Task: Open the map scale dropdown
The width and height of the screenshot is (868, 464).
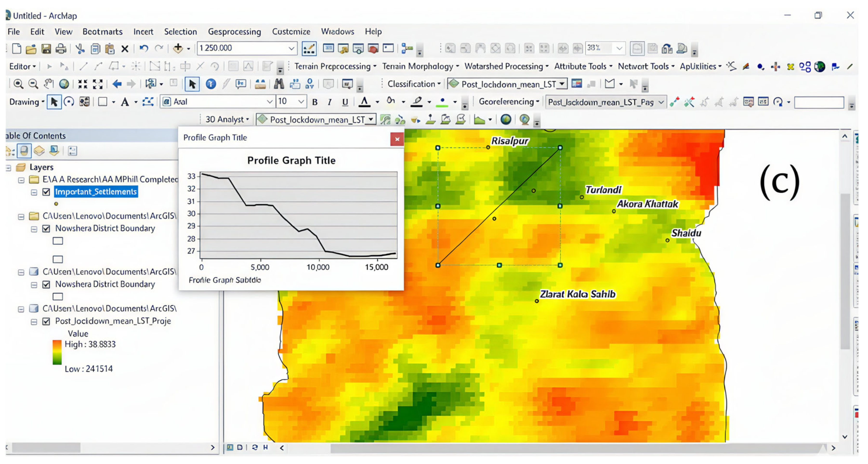Action: pos(291,48)
